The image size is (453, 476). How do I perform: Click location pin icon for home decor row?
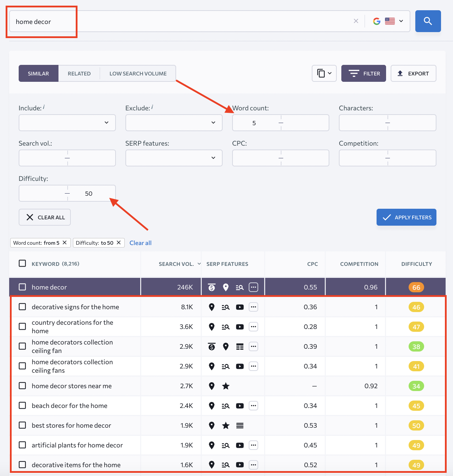click(226, 287)
